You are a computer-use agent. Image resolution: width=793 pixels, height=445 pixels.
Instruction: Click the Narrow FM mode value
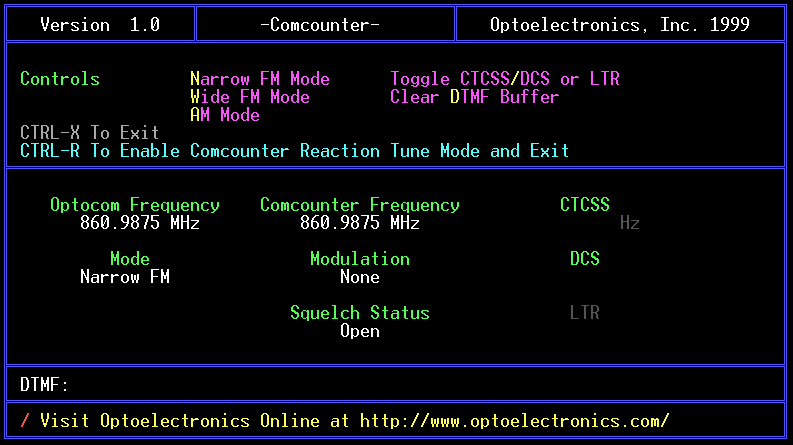tap(124, 277)
